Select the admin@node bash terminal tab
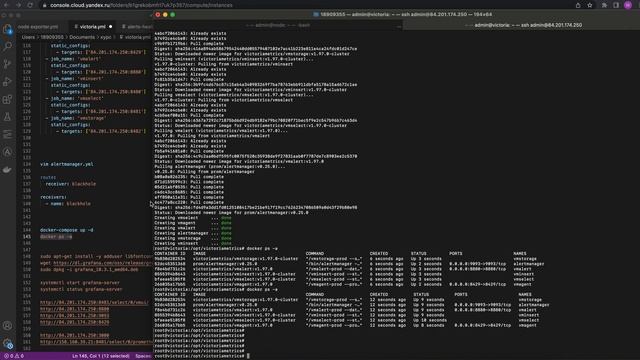The height and width of the screenshot is (360, 640). (x=278, y=25)
